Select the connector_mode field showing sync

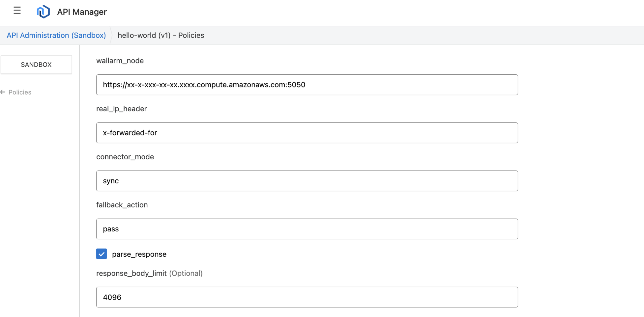click(x=307, y=181)
